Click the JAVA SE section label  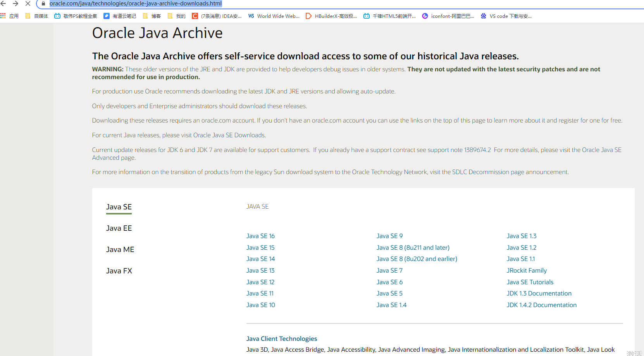(257, 207)
